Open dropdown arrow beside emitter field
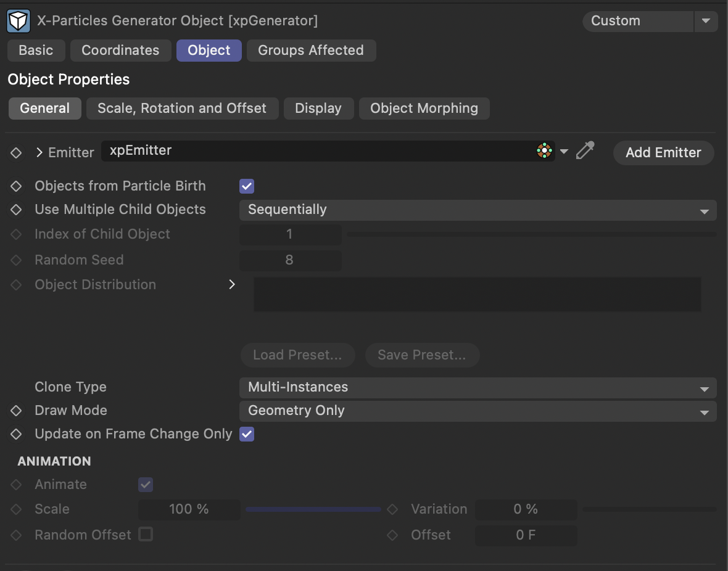This screenshot has height=571, width=728. click(564, 151)
